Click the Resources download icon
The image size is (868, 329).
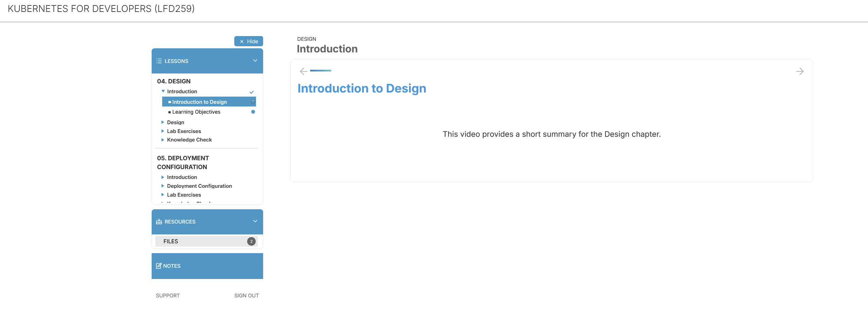[159, 221]
